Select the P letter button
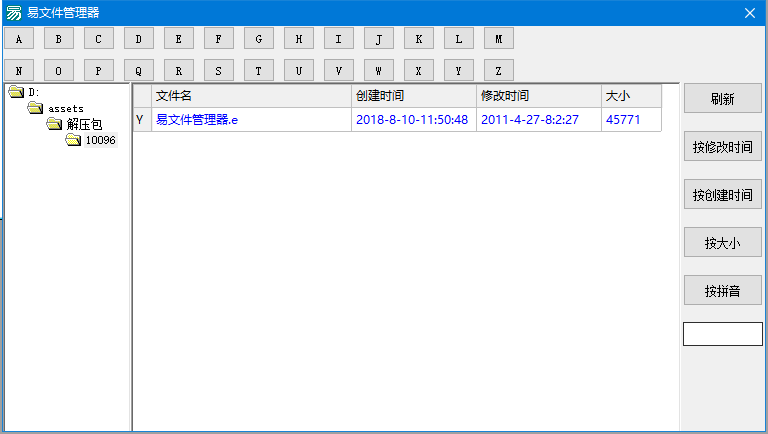The height and width of the screenshot is (434, 768). click(98, 71)
